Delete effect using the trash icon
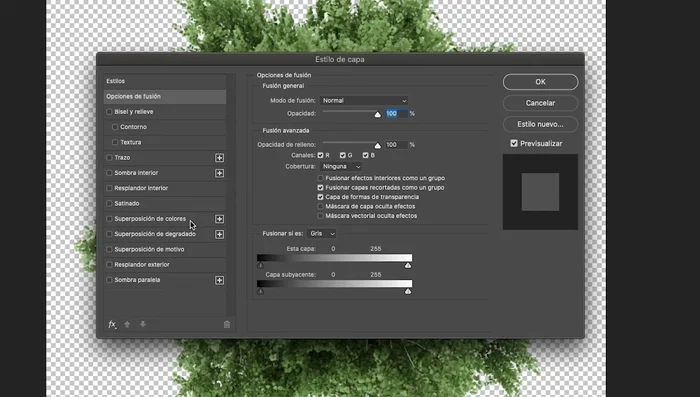This screenshot has width=700, height=397. coord(227,325)
